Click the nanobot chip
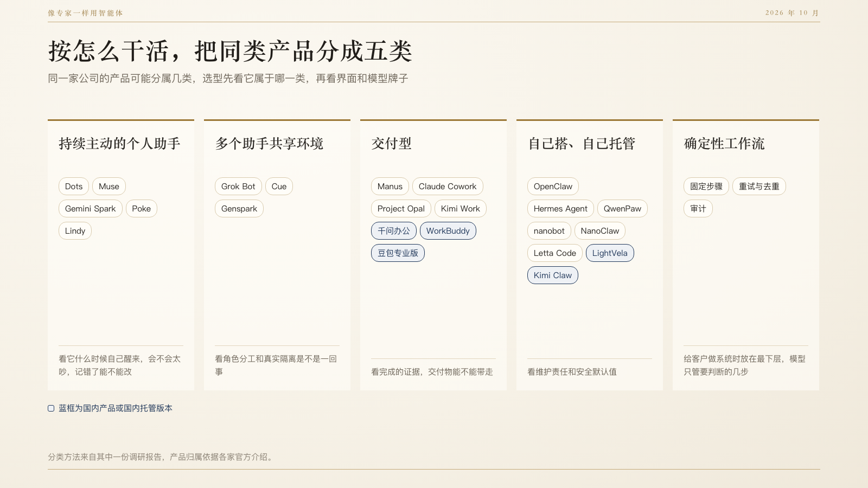Image resolution: width=868 pixels, height=488 pixels. pyautogui.click(x=549, y=231)
